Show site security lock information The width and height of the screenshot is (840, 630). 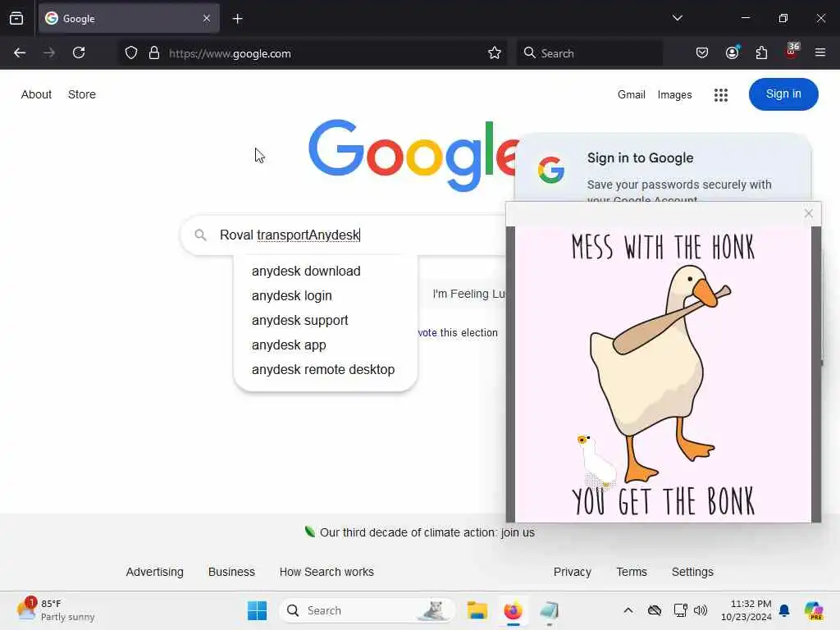coord(154,52)
